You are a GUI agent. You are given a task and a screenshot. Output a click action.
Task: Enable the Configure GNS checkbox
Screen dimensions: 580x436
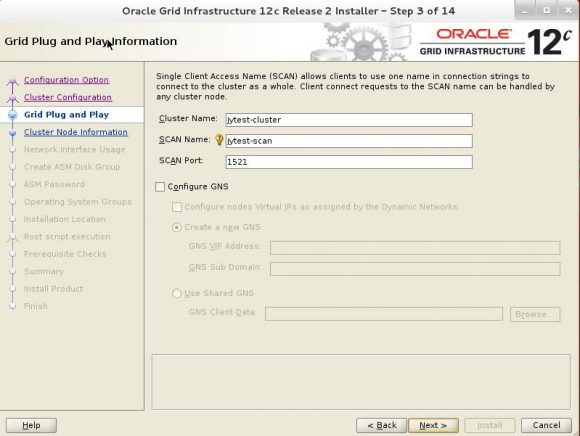coord(160,187)
